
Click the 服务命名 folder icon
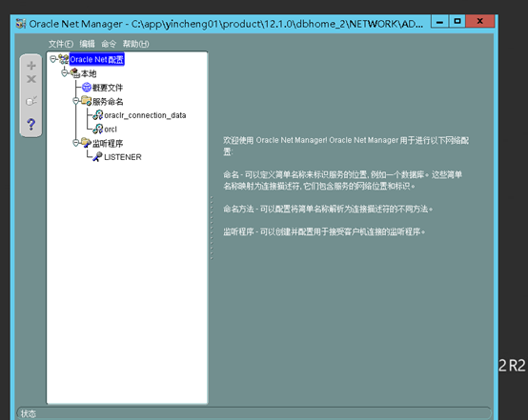coord(86,101)
